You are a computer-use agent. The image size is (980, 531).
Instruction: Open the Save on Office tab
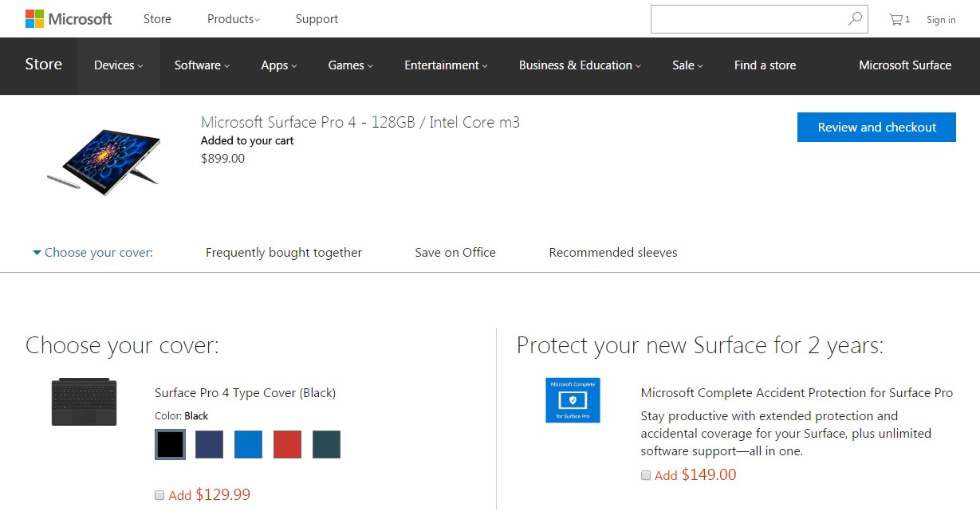pos(455,253)
